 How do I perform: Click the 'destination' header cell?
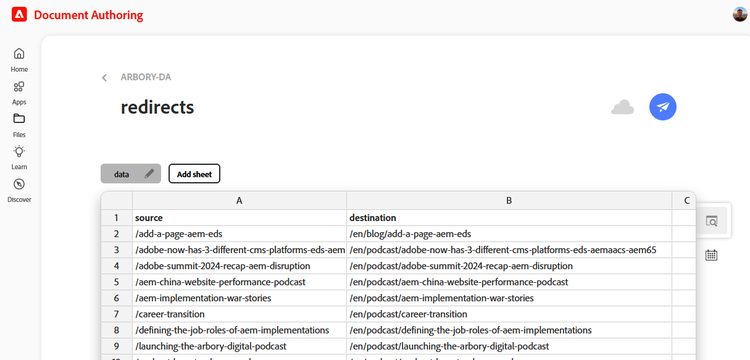pyautogui.click(x=509, y=218)
